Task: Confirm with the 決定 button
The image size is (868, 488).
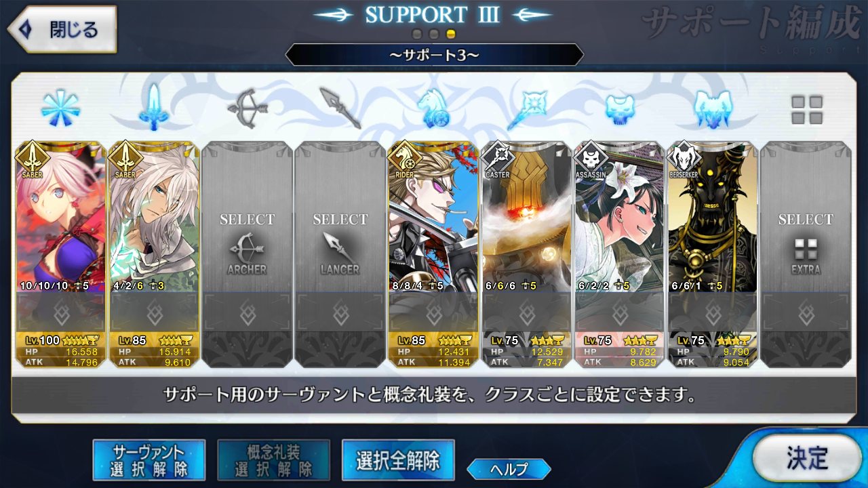Action: point(806,457)
